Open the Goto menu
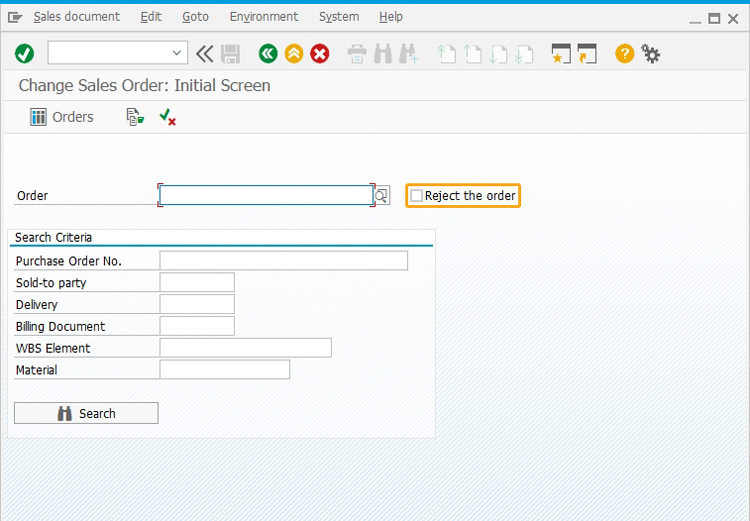750x521 pixels. click(195, 17)
